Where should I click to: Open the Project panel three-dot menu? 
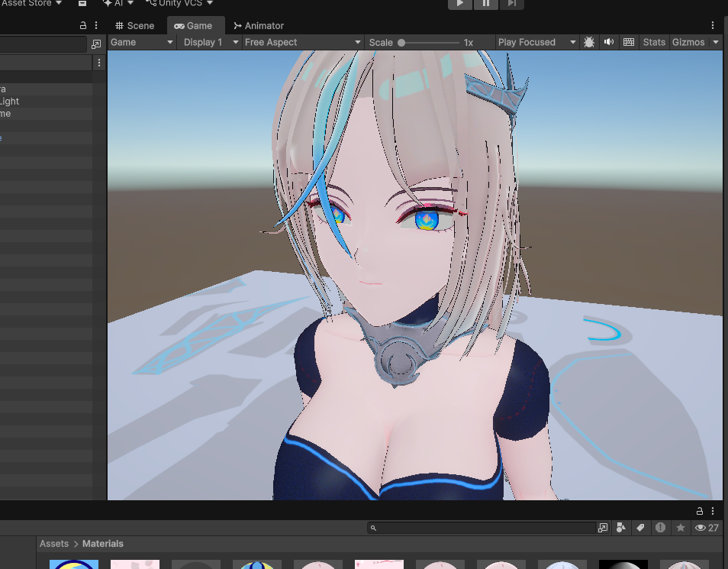coord(713,512)
